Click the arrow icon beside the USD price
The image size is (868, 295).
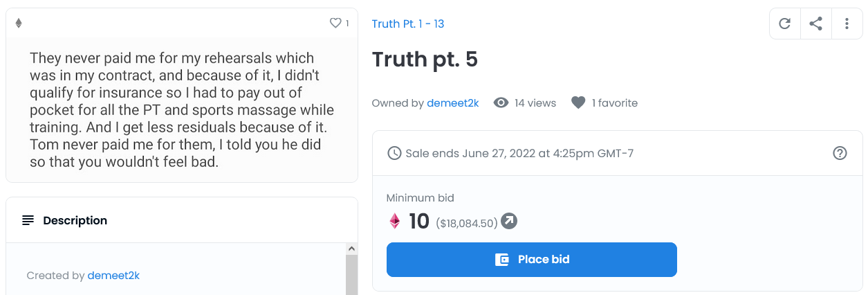tap(509, 221)
